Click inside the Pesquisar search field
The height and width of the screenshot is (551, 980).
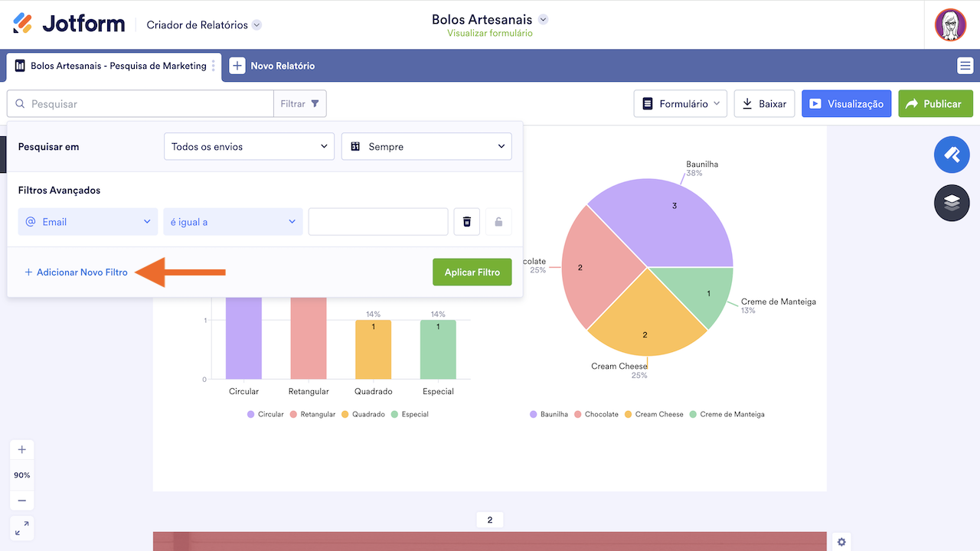tap(138, 103)
